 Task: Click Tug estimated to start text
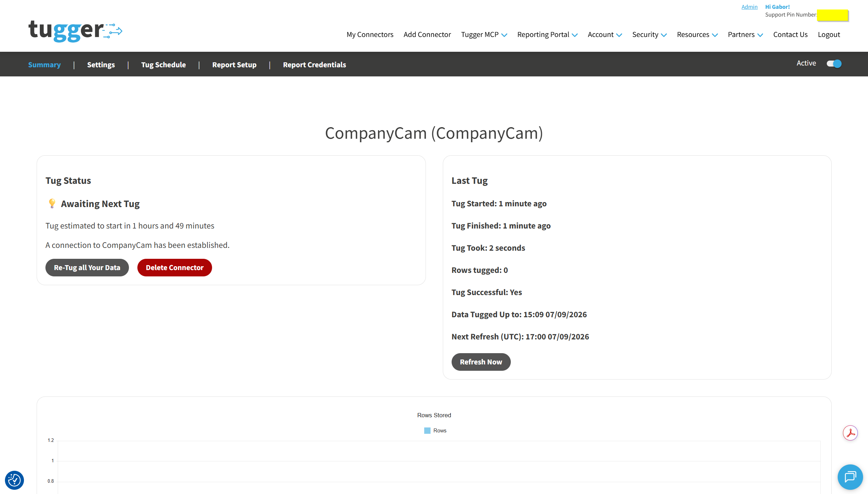[130, 226]
